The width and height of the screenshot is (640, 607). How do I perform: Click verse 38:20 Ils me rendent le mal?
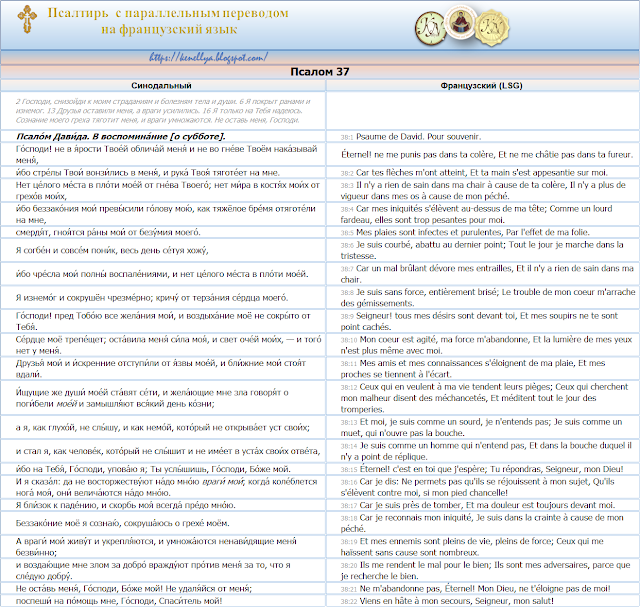pos(486,570)
